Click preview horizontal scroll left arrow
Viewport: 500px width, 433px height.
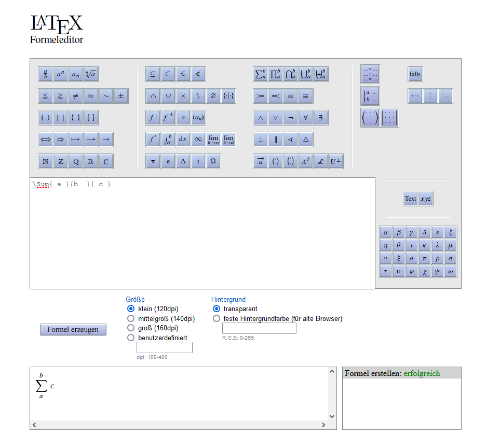coord(34,425)
